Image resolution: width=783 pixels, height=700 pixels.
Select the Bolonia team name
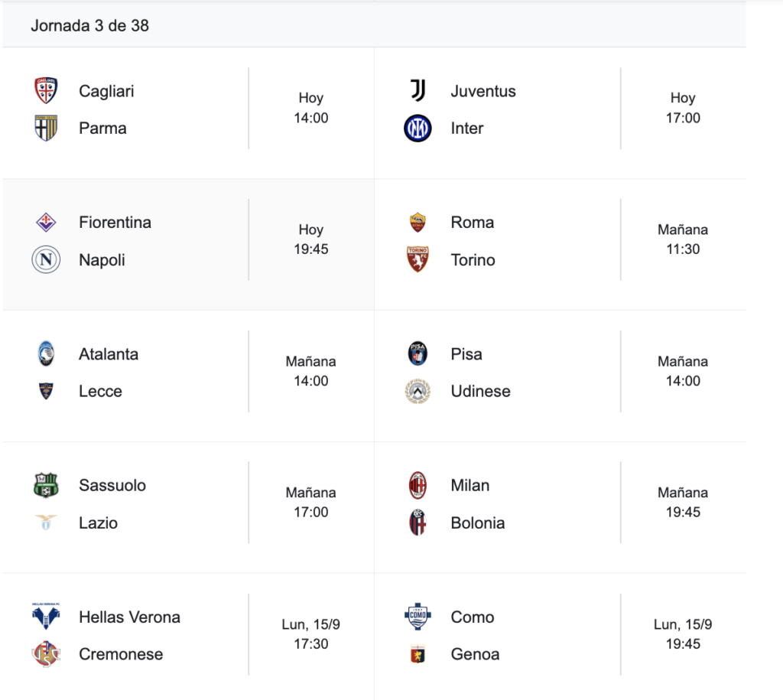pyautogui.click(x=477, y=523)
